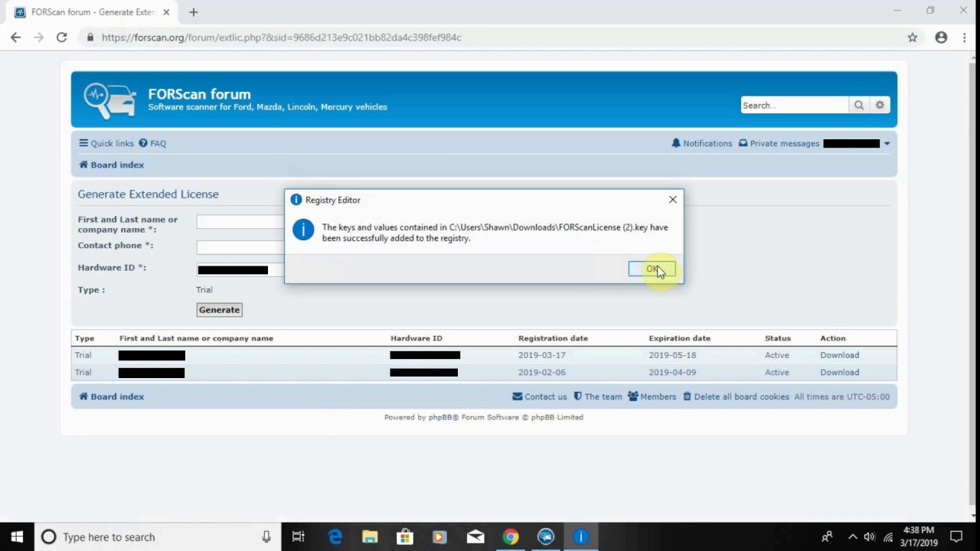Download the license registered 2019-03-17
Screen dimensions: 980x551
[x=840, y=355]
